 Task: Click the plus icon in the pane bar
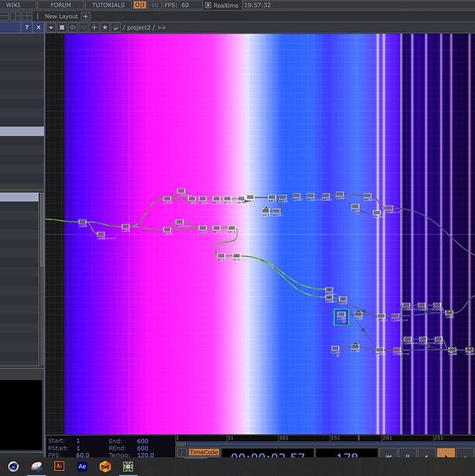[x=94, y=28]
